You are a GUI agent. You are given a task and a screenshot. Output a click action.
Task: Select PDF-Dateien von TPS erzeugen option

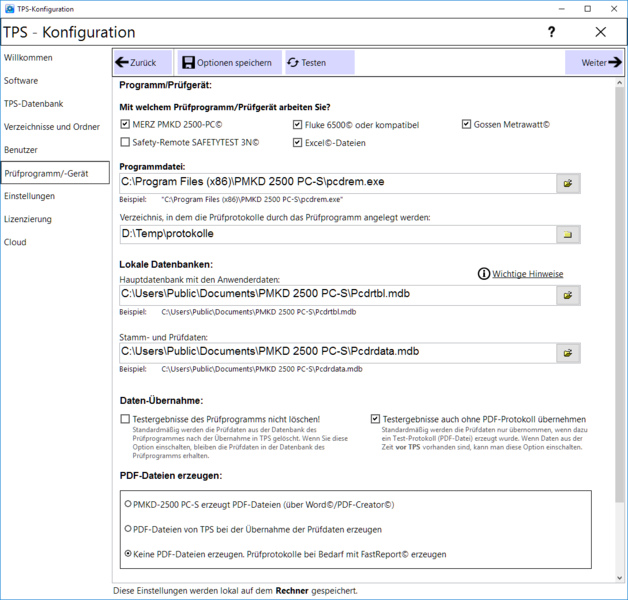click(x=128, y=529)
